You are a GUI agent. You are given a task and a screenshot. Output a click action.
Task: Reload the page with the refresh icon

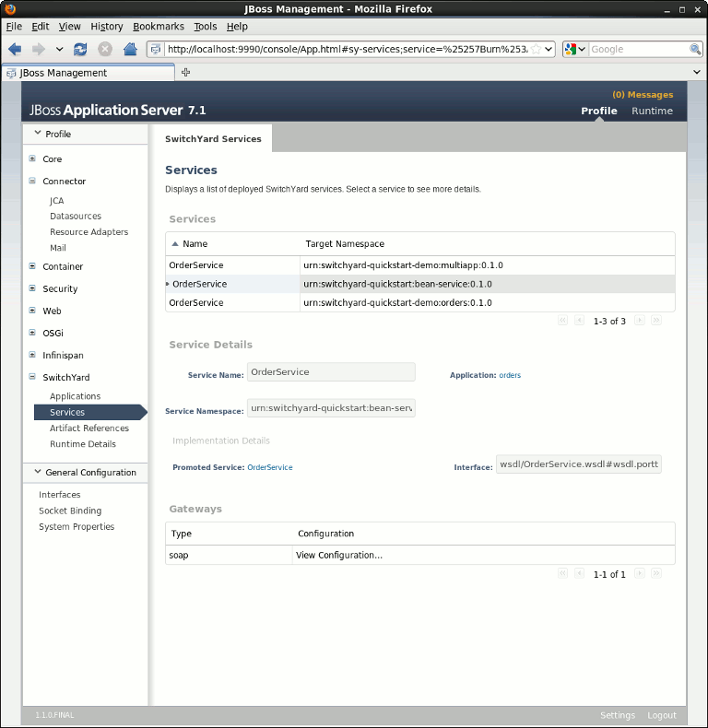point(80,49)
